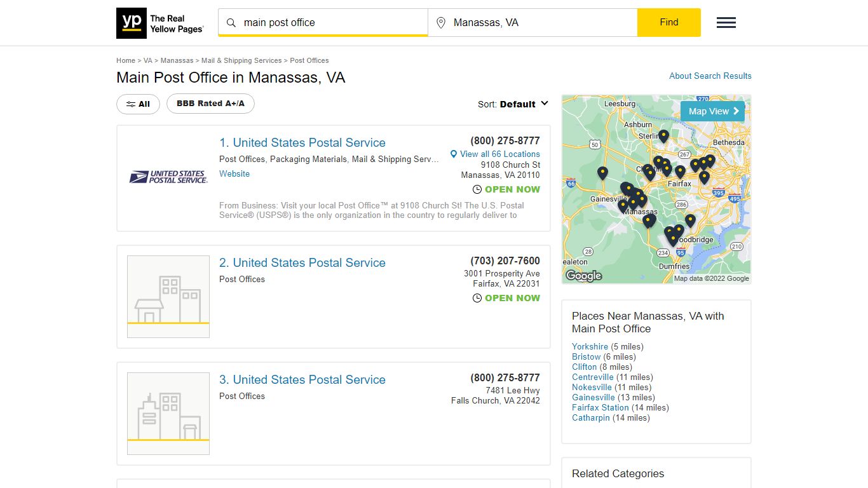Click the pin icon beside View all 66 Locations

(x=454, y=154)
